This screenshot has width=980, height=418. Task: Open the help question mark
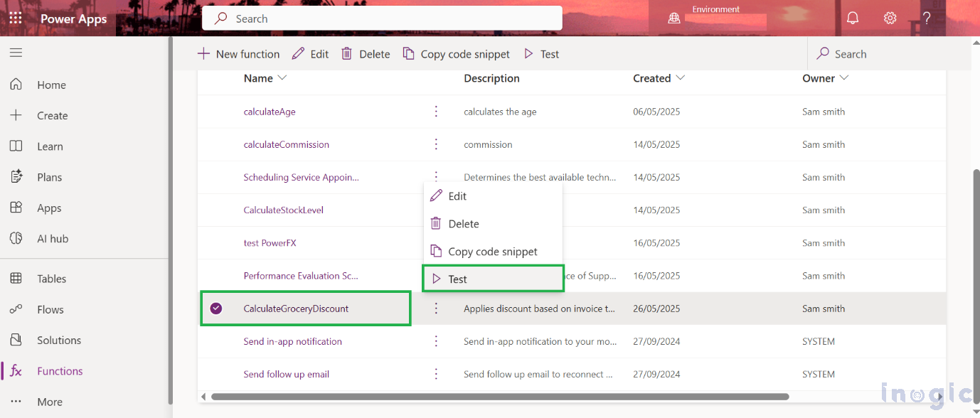coord(927,18)
